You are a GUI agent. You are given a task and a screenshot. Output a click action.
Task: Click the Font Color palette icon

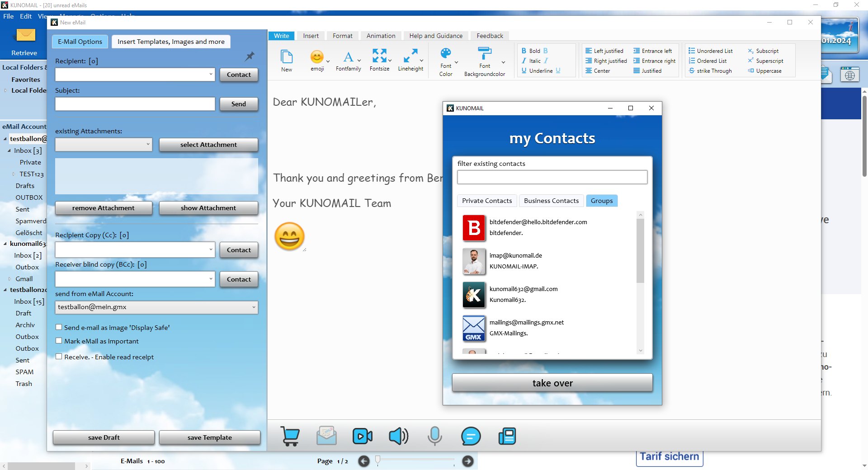pos(446,54)
